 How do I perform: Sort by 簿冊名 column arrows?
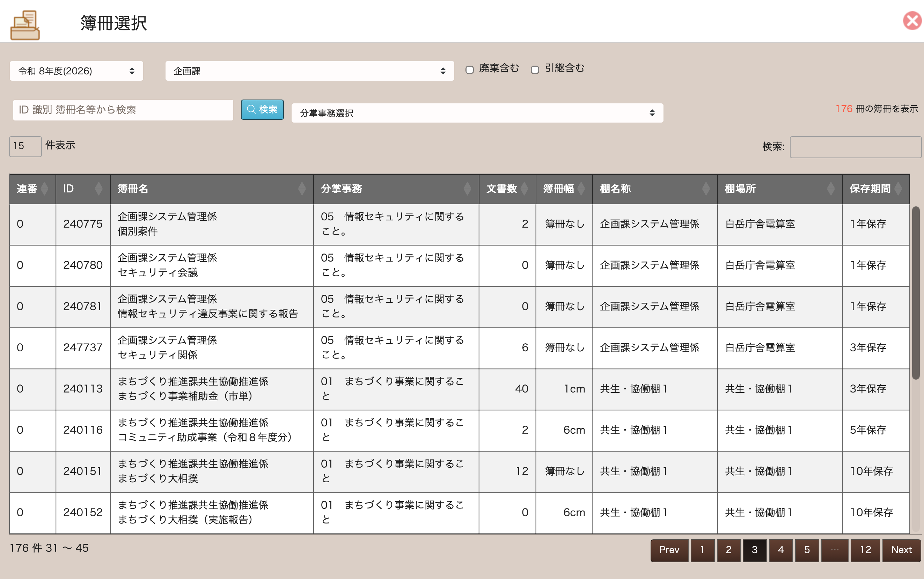tap(302, 189)
